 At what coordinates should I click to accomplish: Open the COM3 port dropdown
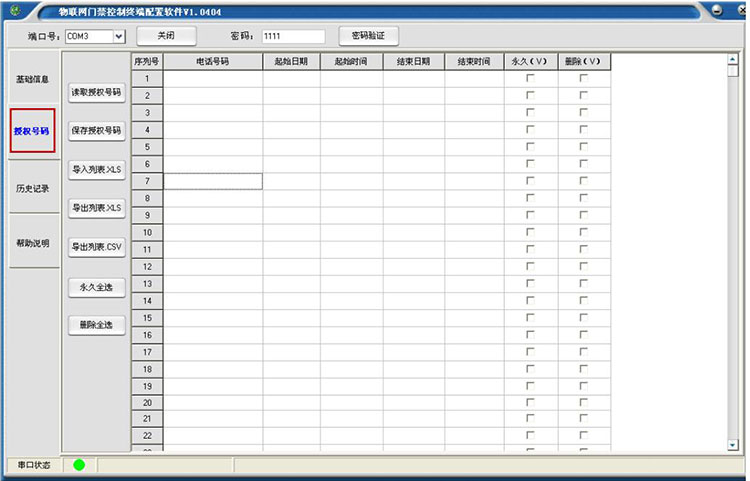(x=119, y=36)
